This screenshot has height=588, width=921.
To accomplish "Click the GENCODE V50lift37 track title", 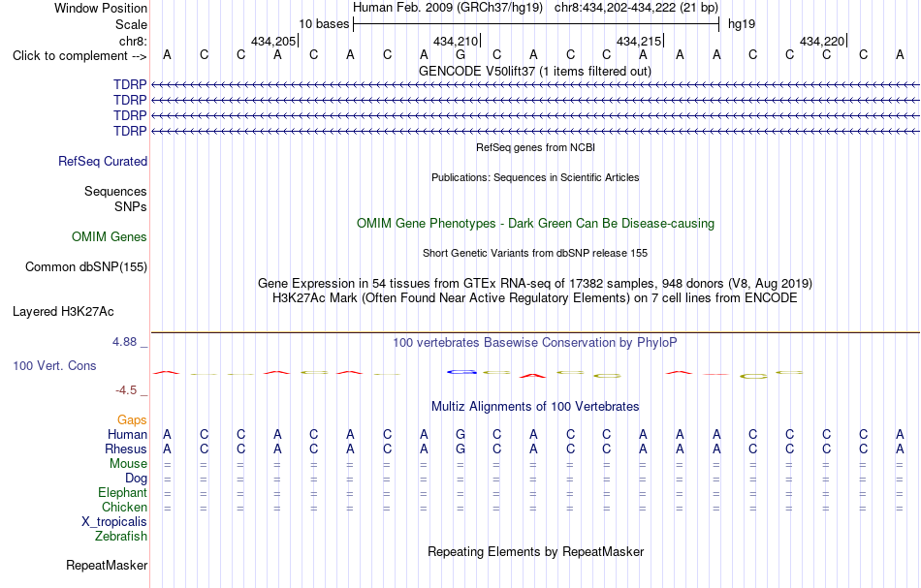I will click(x=535, y=72).
